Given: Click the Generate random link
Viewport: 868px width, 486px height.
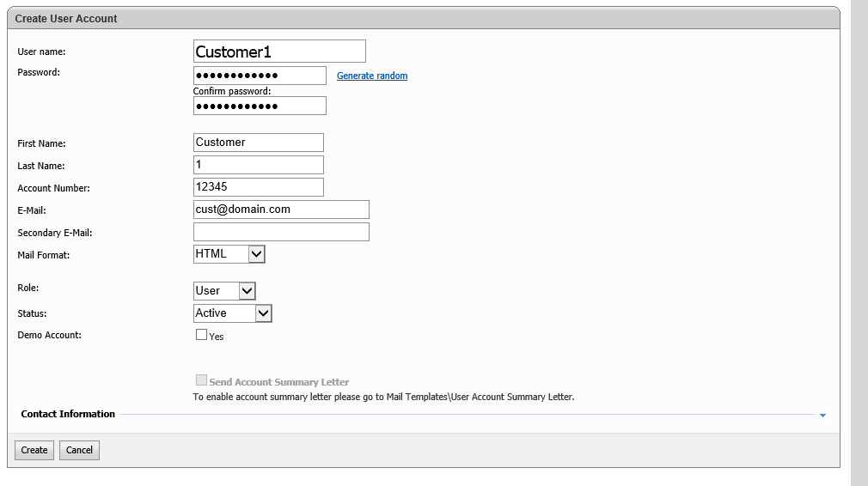Looking at the screenshot, I should click(372, 76).
